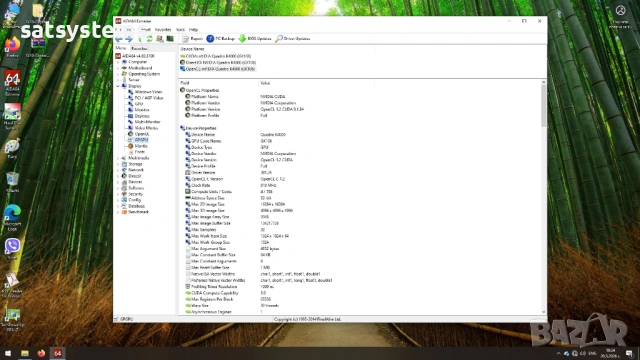The image size is (640, 360).
Task: Click the details pane vertical scrollbar thumb
Action: pos(543,106)
